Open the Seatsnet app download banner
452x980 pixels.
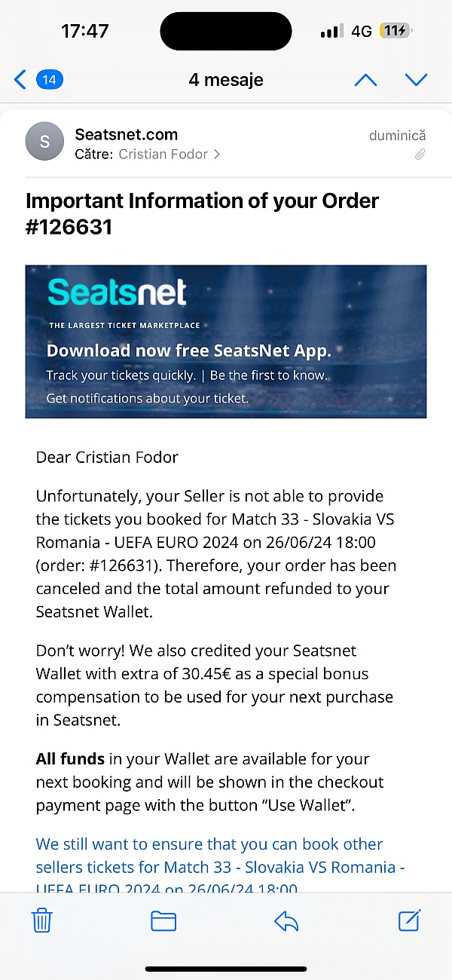(x=226, y=341)
